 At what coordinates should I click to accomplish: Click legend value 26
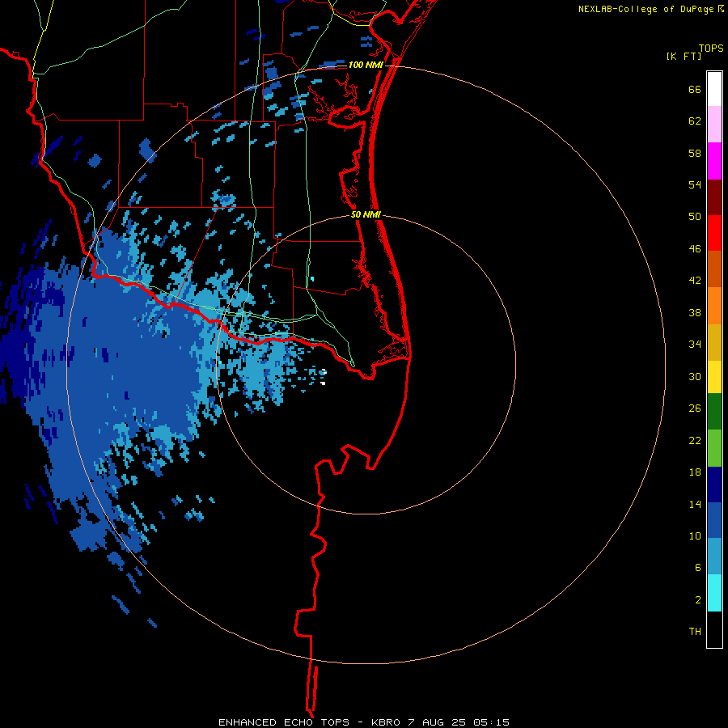[695, 408]
